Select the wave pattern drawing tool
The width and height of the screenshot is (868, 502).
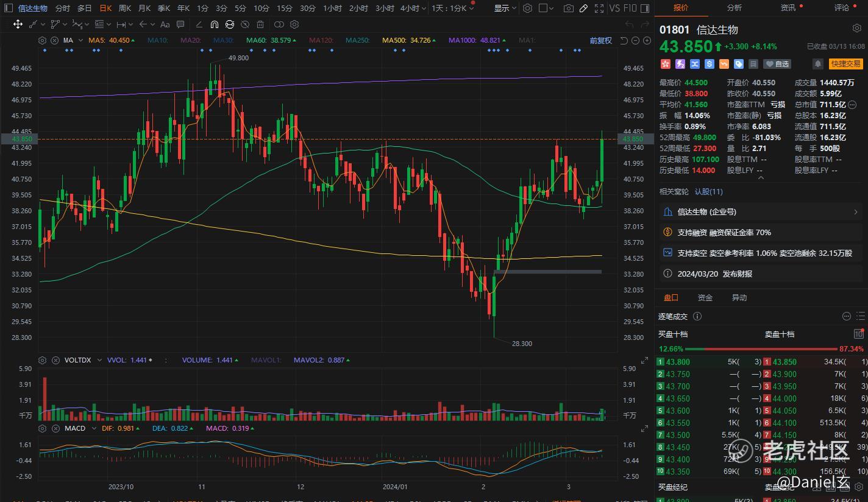79,24
